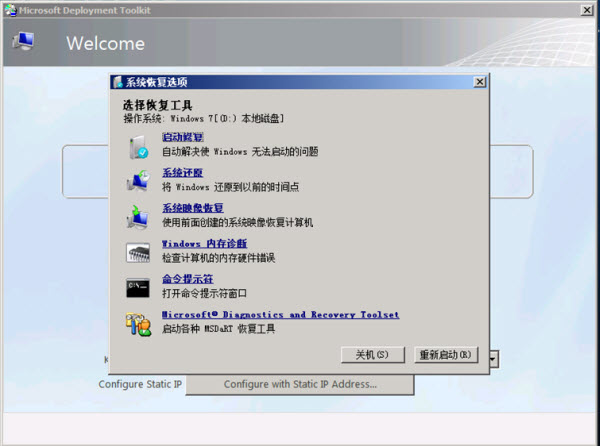Click the Windows 内存诊断 memory chip icon
The width and height of the screenshot is (600, 446).
click(138, 252)
